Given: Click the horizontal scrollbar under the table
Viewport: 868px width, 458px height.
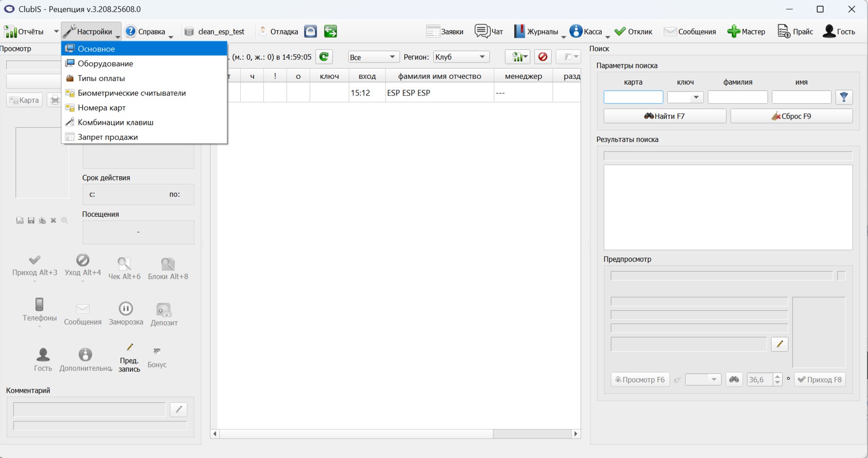Looking at the screenshot, I should tap(395, 434).
